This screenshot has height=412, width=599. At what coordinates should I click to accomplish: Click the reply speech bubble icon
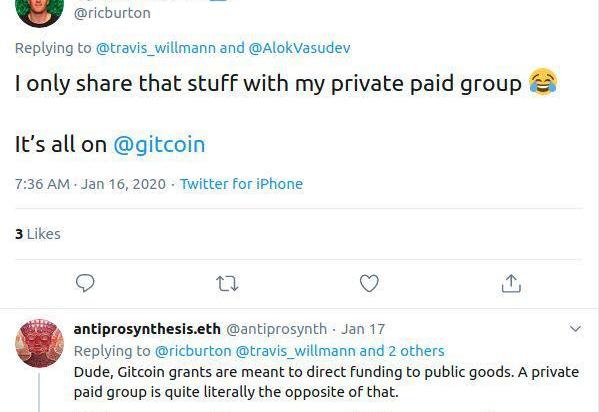(85, 283)
